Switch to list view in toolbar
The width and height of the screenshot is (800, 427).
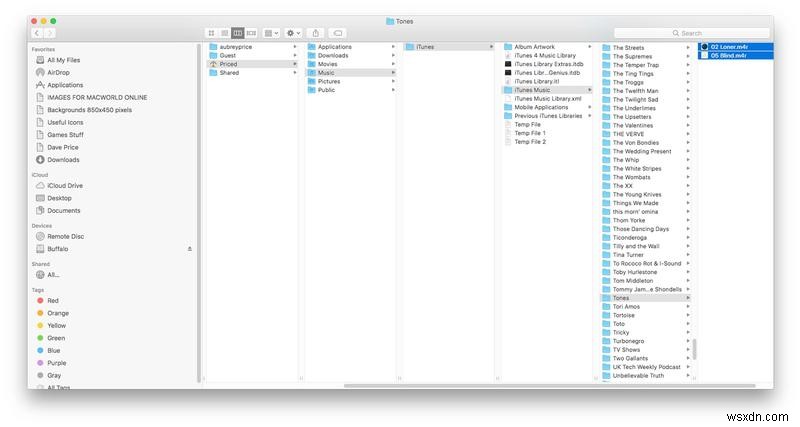tap(224, 33)
